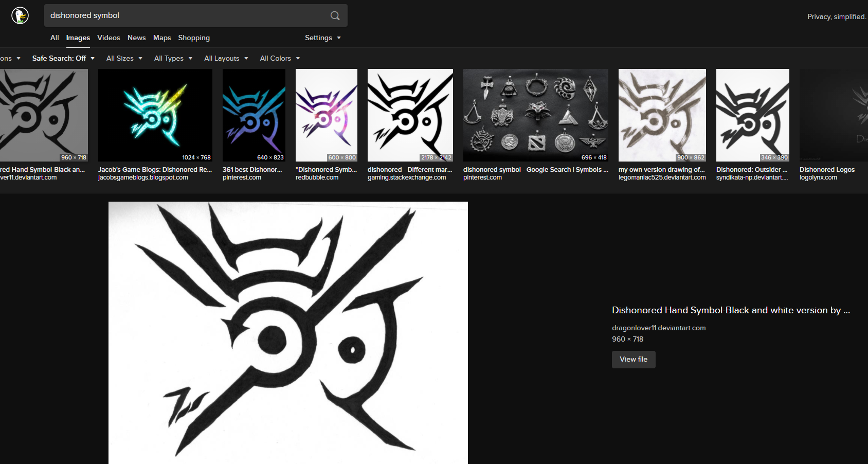Screen dimensions: 868x464
Task: Click the 'Privacy, simplified.' link
Action: coord(837,16)
